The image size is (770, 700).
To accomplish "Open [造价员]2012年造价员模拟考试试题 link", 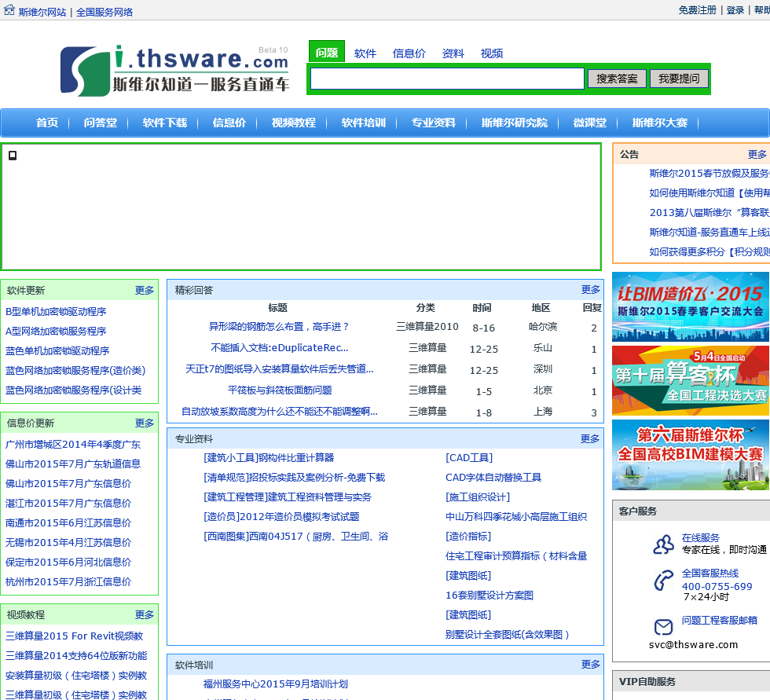I will click(281, 516).
